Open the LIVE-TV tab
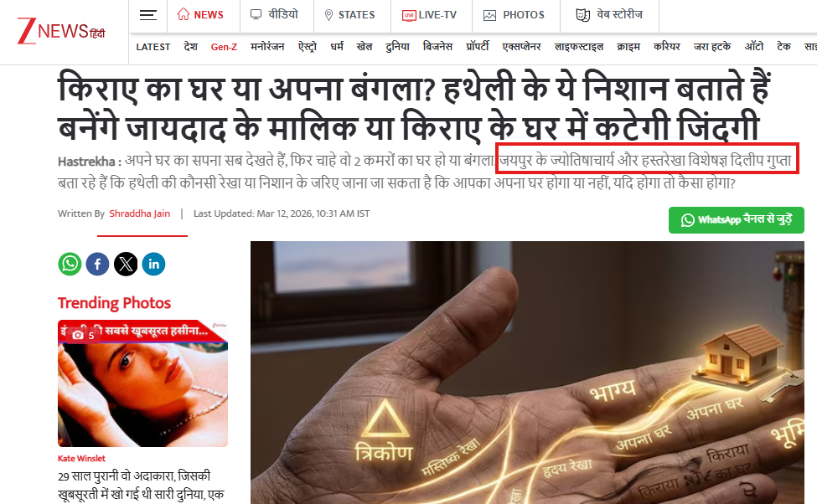The height and width of the screenshot is (504, 817). point(429,15)
